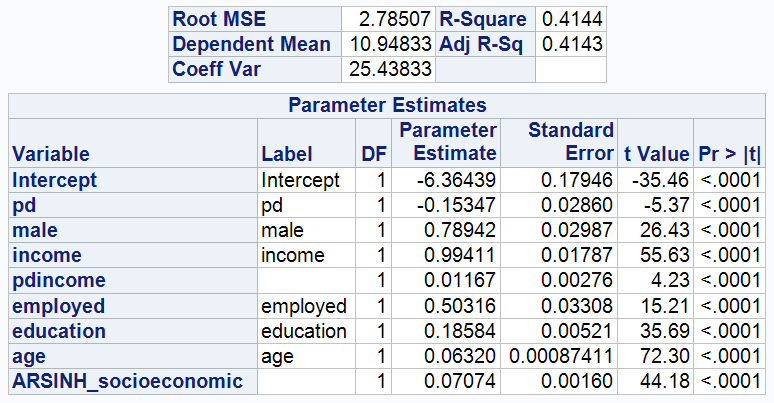
Task: Click the R-Square value 0.4144
Action: pyautogui.click(x=572, y=19)
